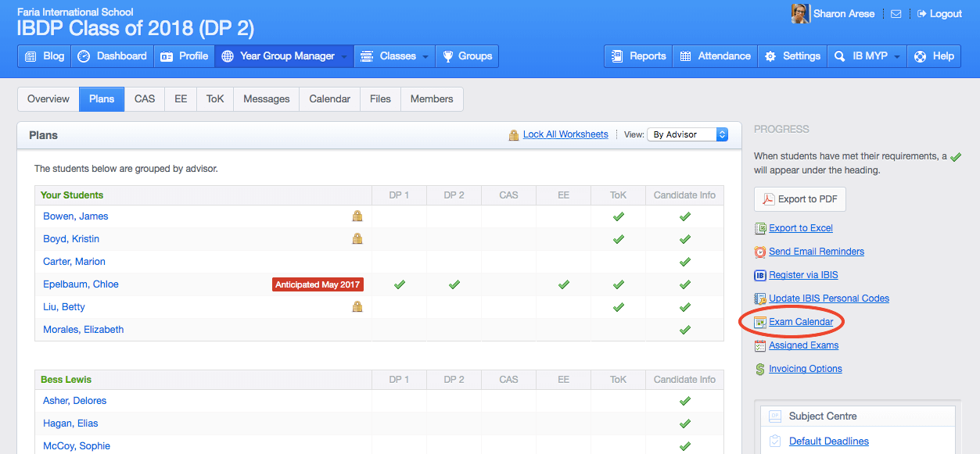Click Morales, Elizabeth Candidate Info checkmark
Image resolution: width=980 pixels, height=454 pixels.
click(x=685, y=330)
